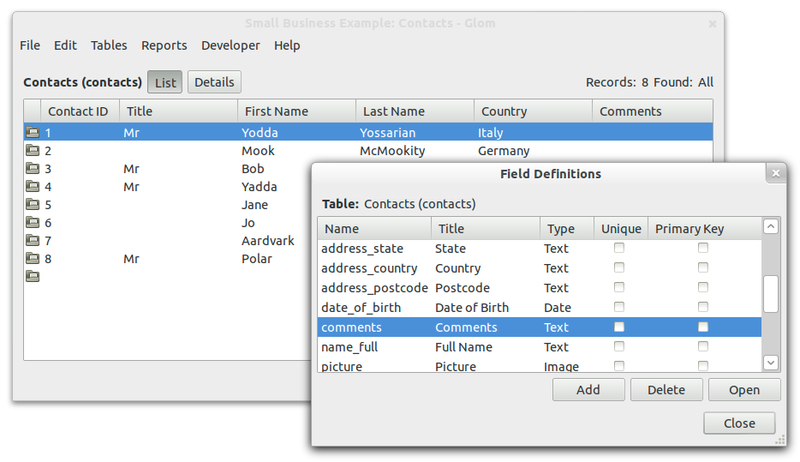Toggle Primary Key checkbox for comments field
The width and height of the screenshot is (800, 462).
pyautogui.click(x=703, y=326)
